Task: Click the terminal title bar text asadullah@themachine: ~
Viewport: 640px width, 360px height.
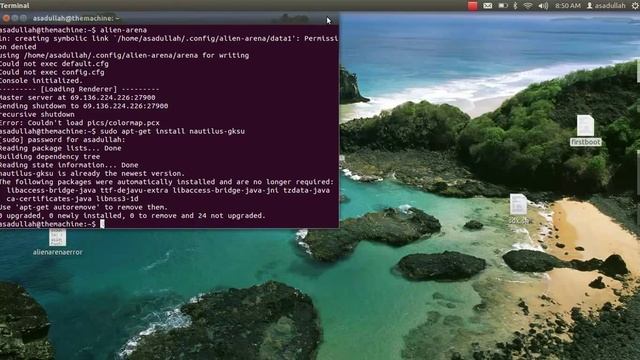Action: click(x=76, y=18)
